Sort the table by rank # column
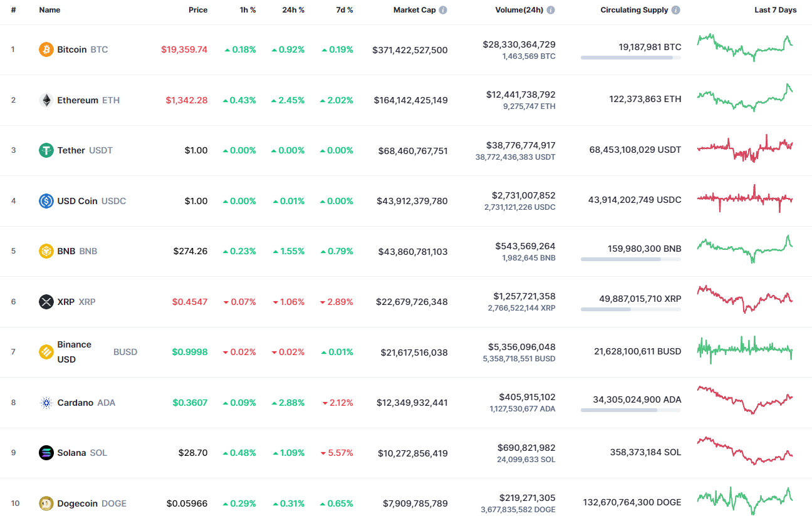 (x=13, y=10)
